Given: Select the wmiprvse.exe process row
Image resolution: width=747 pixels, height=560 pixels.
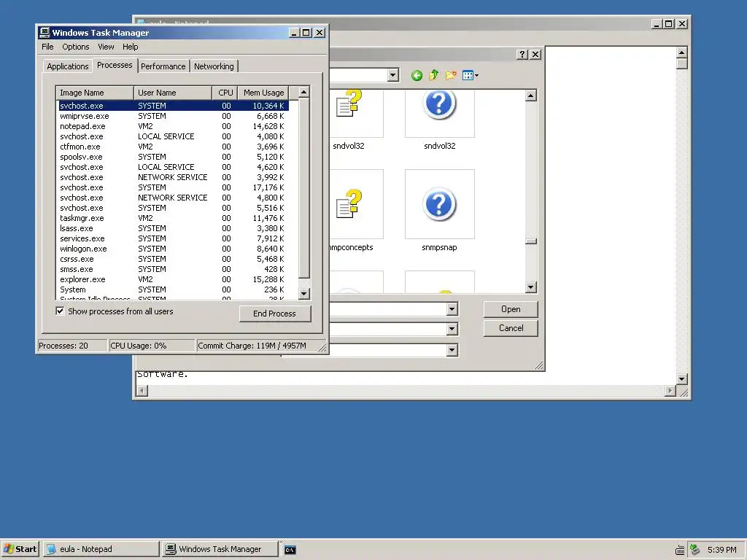Looking at the screenshot, I should tap(172, 116).
